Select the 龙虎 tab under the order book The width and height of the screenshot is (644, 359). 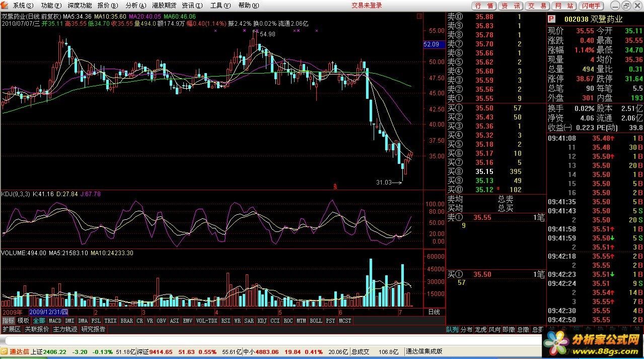click(480, 329)
